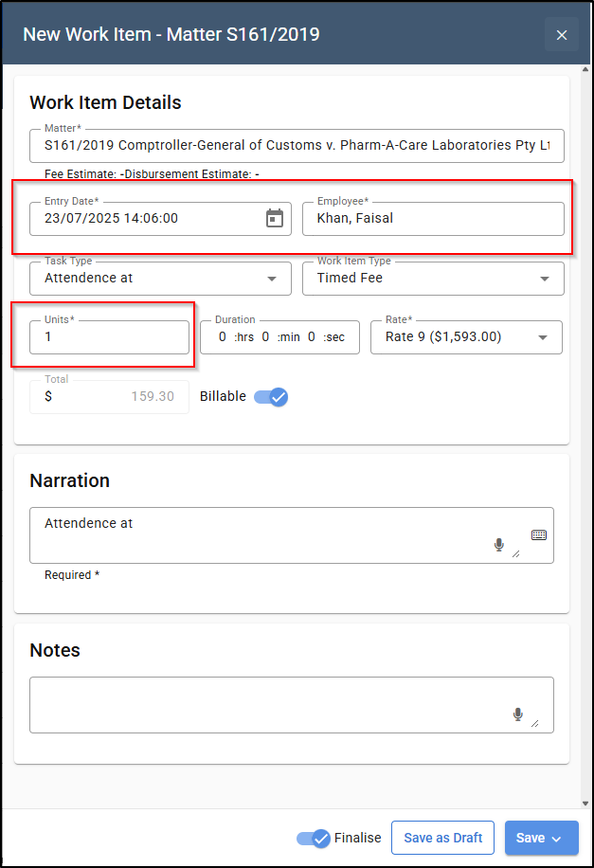The image size is (594, 868).
Task: Click the Save as Draft button
Action: pyautogui.click(x=442, y=838)
